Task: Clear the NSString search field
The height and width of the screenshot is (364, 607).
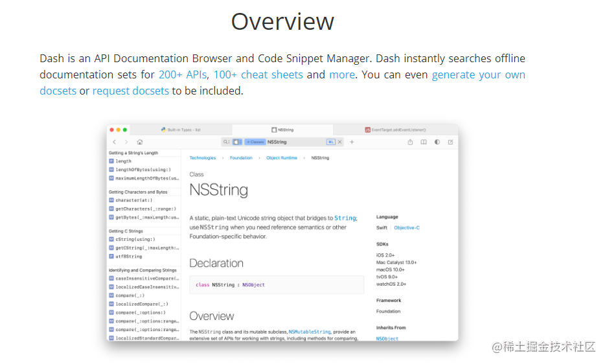Action: click(340, 142)
